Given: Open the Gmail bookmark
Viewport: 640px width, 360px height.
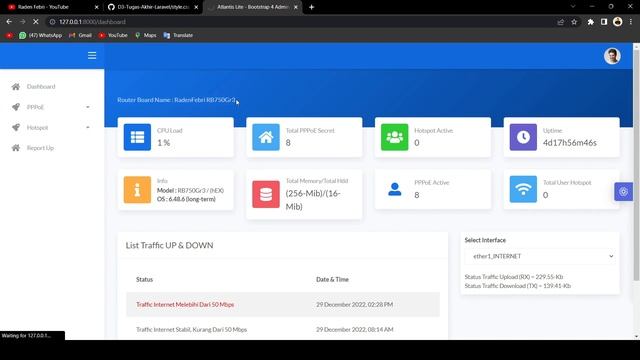Looking at the screenshot, I should click(x=80, y=36).
